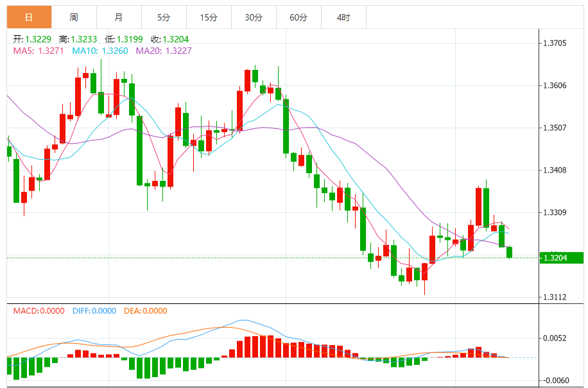Click the 1.3408 price axis label
Viewport: 588px width, 388px height.
pos(555,171)
